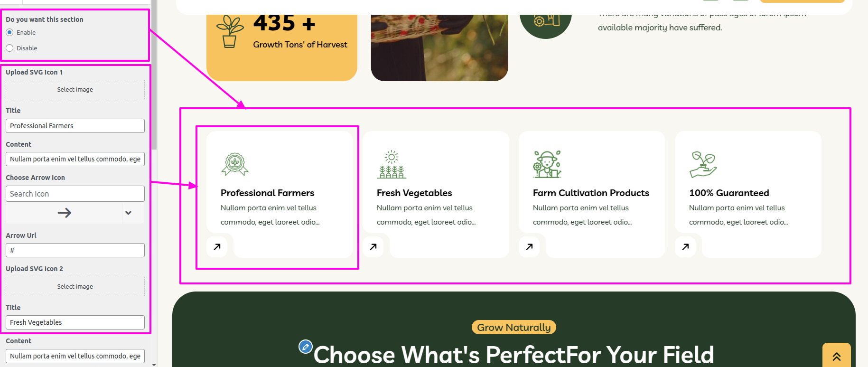Click the arrow link under Professional Farmers card
Screen dimensions: 868x367
pos(217,247)
